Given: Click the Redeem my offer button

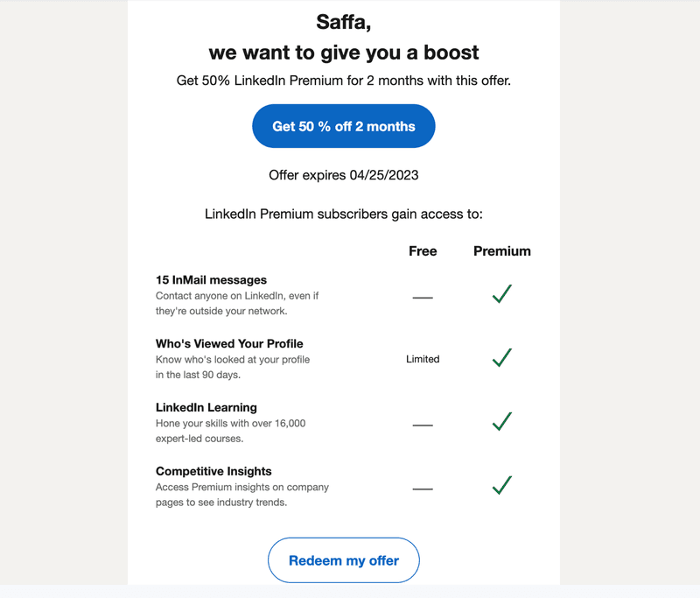Looking at the screenshot, I should pos(343,559).
